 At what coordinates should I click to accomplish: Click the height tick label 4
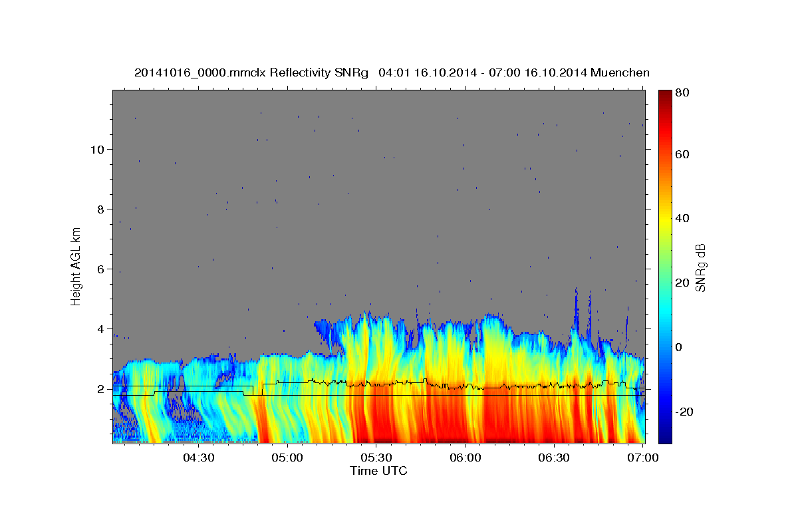100,329
